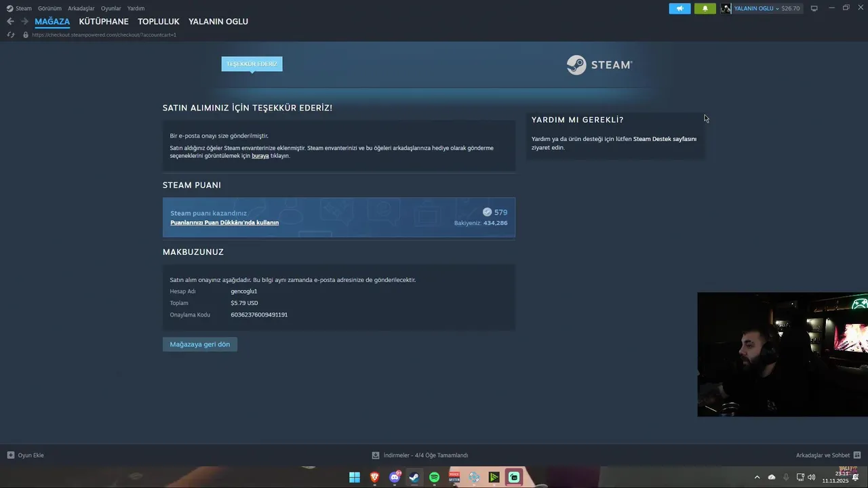
Task: Click the cloud icon in system tray
Action: 772,477
